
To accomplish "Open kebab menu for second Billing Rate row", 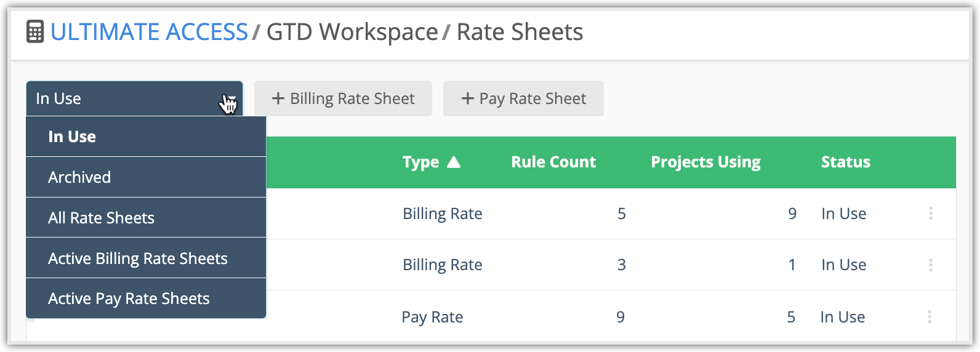I will 930,265.
